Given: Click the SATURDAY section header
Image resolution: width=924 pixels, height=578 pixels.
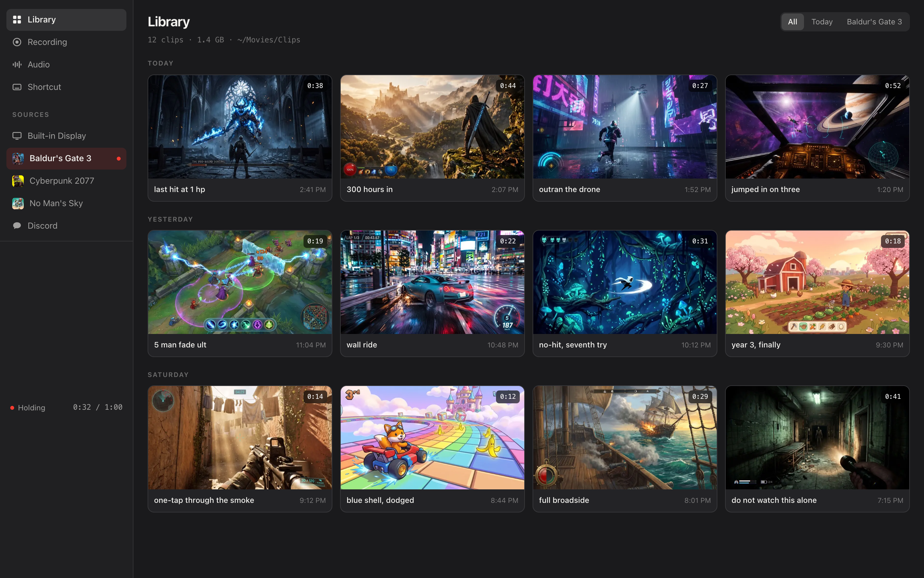Looking at the screenshot, I should (x=168, y=375).
